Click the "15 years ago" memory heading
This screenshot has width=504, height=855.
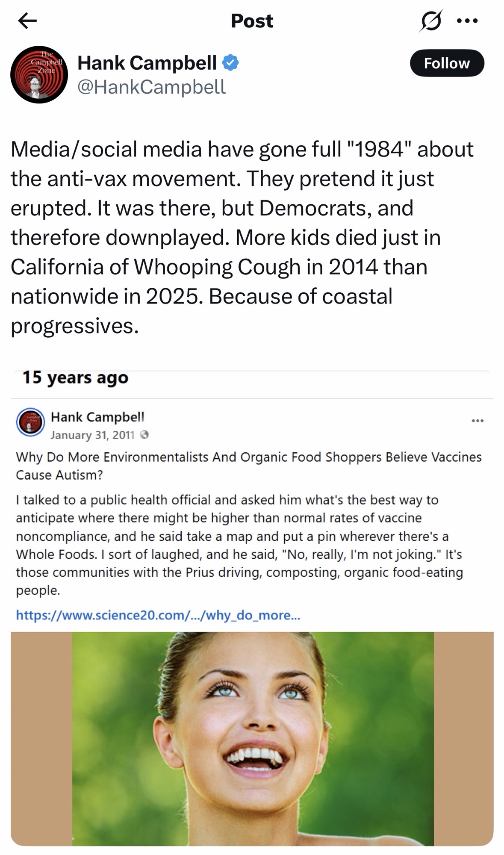coord(75,377)
